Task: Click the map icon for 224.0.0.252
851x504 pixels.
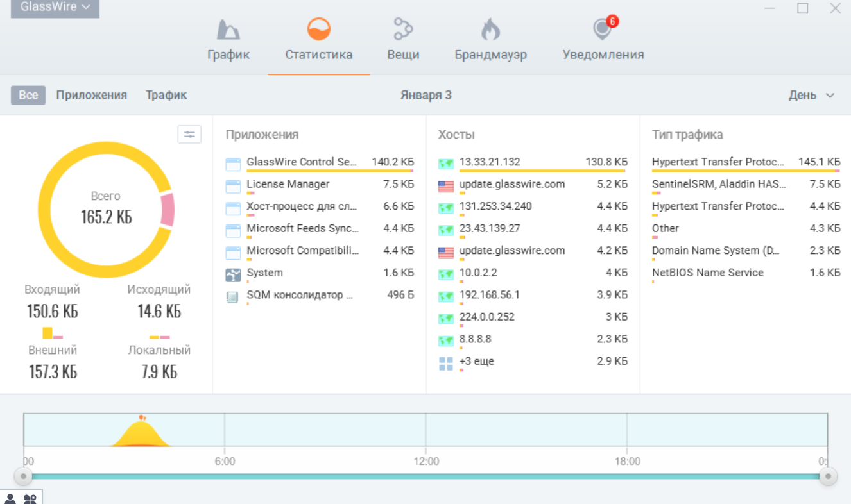Action: (446, 319)
